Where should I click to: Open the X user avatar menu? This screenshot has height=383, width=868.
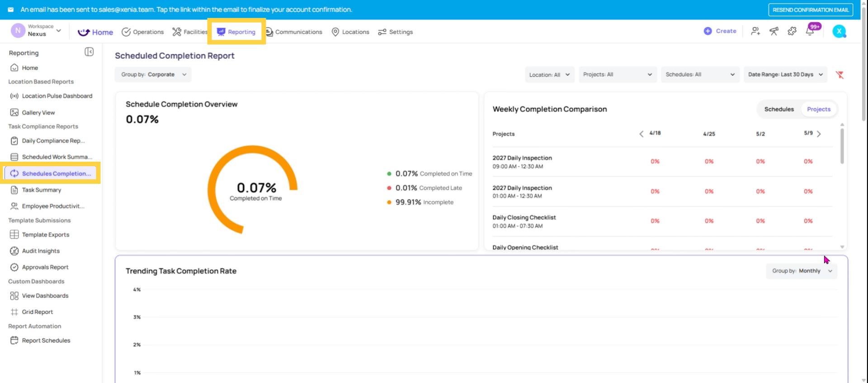coord(839,31)
